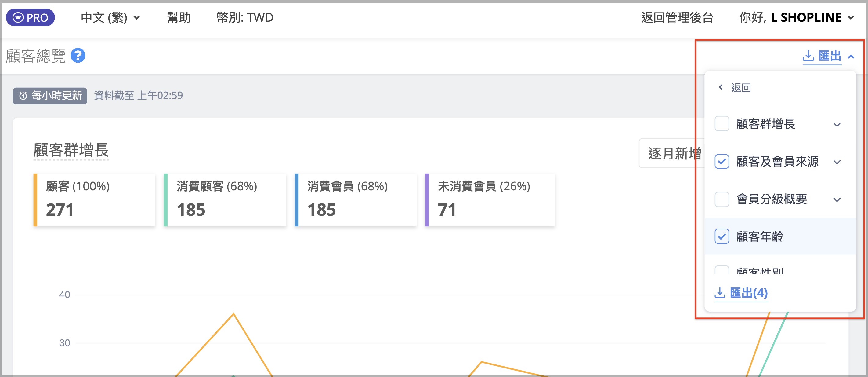The width and height of the screenshot is (868, 377).
Task: Open the 幫助 menu item
Action: point(179,17)
